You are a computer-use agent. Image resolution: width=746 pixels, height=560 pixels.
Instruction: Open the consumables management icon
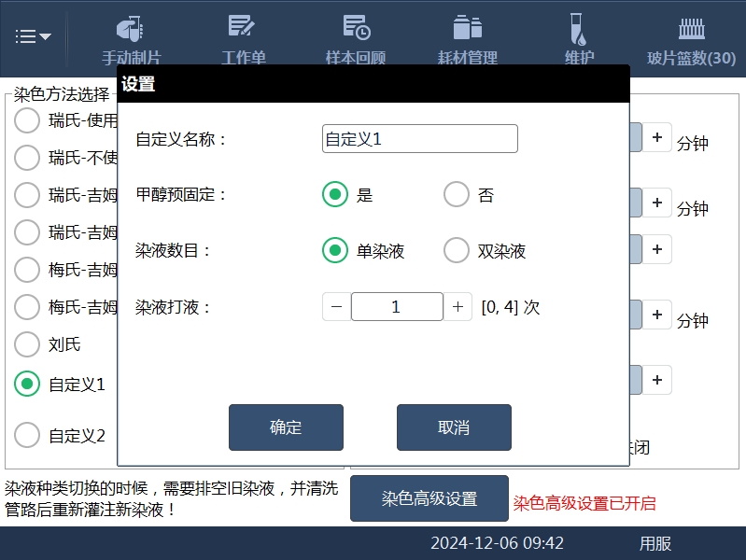click(467, 30)
